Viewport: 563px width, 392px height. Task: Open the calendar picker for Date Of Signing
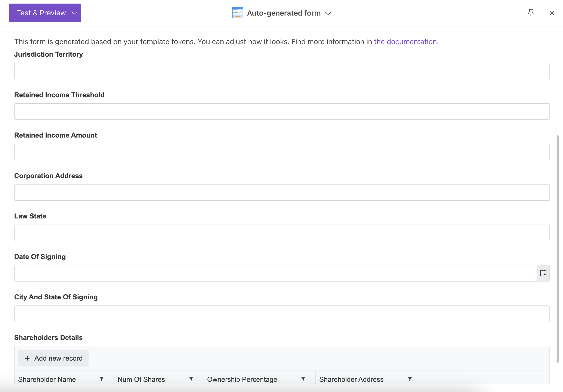pyautogui.click(x=543, y=273)
